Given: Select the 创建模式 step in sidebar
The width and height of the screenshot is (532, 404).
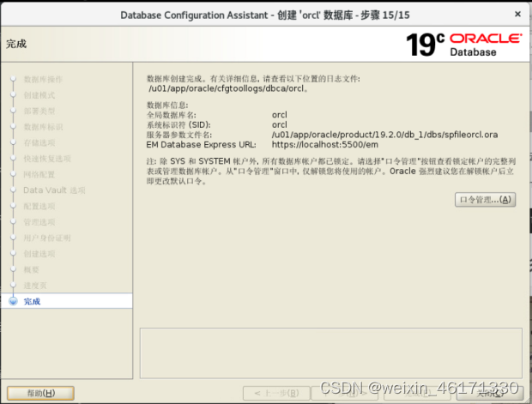Looking at the screenshot, I should pyautogui.click(x=39, y=95).
